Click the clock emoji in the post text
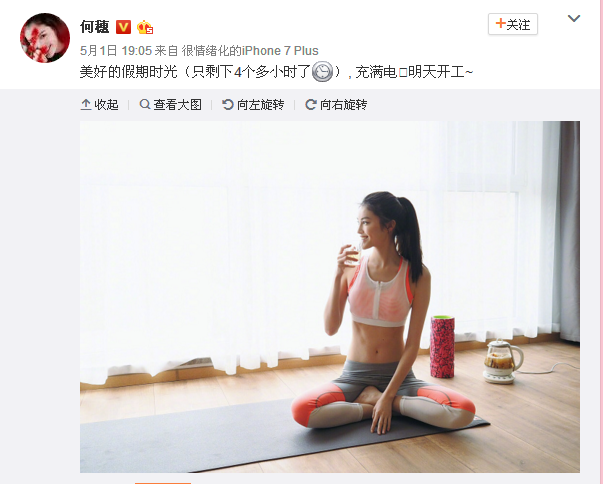 [x=322, y=72]
